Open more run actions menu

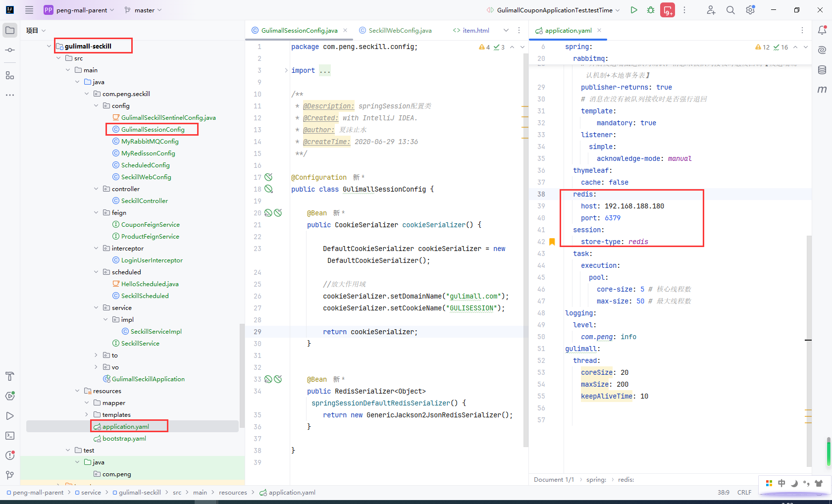[684, 10]
